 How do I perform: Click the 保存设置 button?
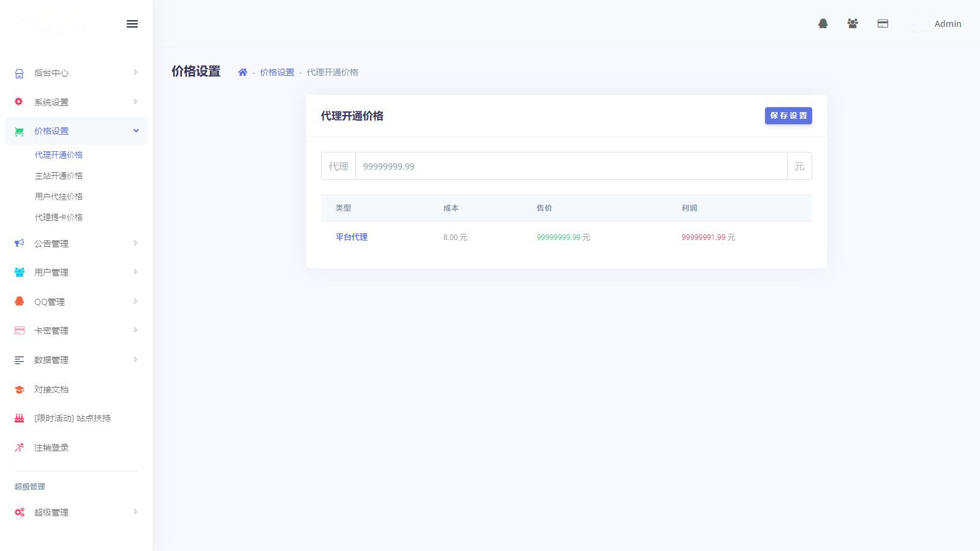[788, 116]
